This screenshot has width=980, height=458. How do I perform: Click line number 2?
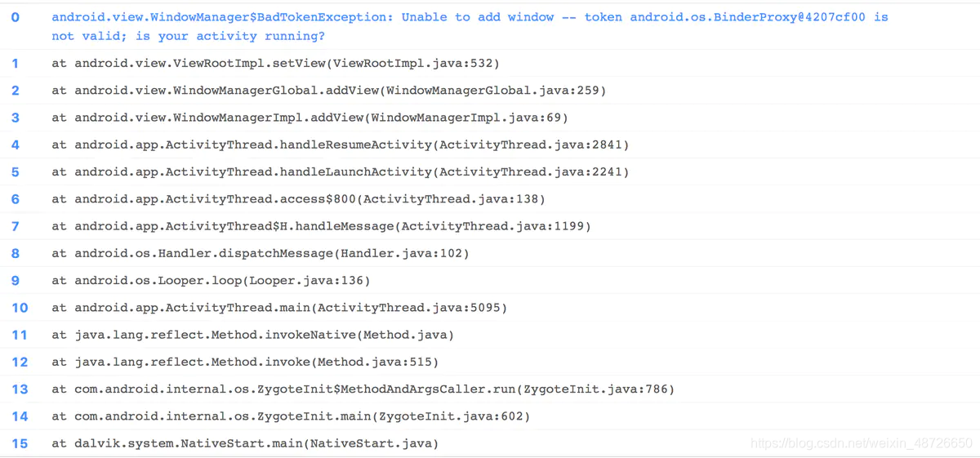click(x=16, y=91)
